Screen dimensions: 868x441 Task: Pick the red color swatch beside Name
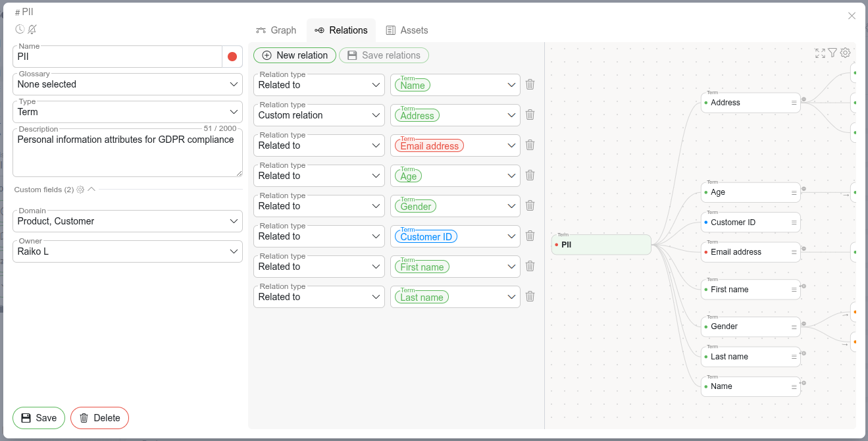pos(232,57)
